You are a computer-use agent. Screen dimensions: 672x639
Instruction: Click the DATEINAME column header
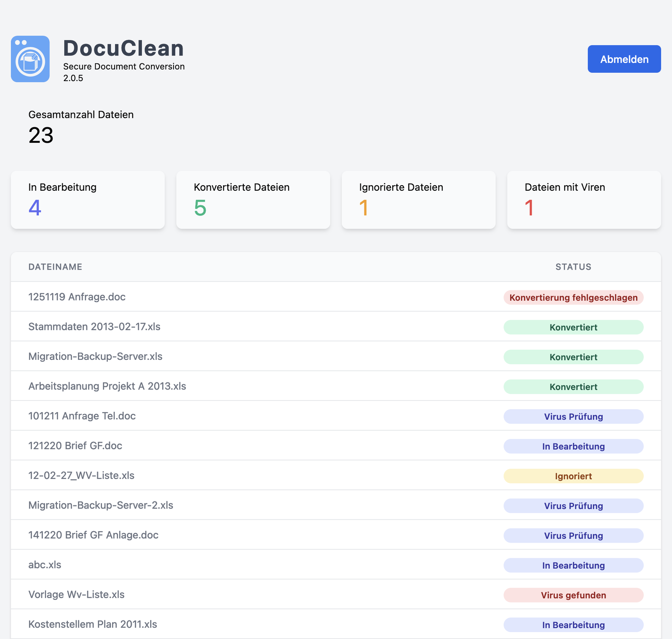coord(55,267)
